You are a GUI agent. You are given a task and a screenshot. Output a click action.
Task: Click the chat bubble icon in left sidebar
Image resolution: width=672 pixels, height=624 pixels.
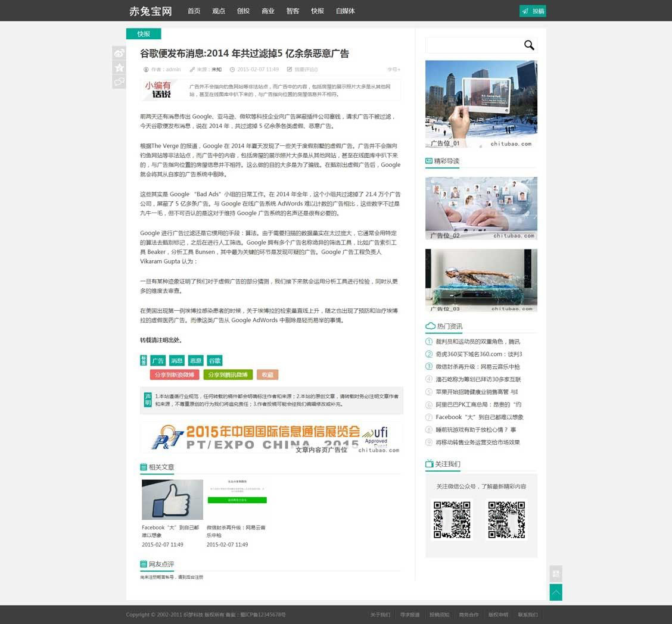click(119, 82)
